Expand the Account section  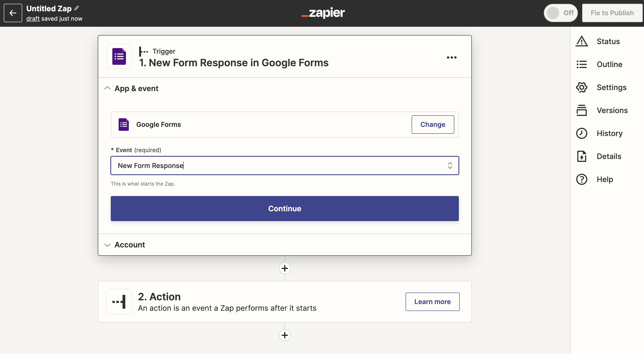coord(107,245)
